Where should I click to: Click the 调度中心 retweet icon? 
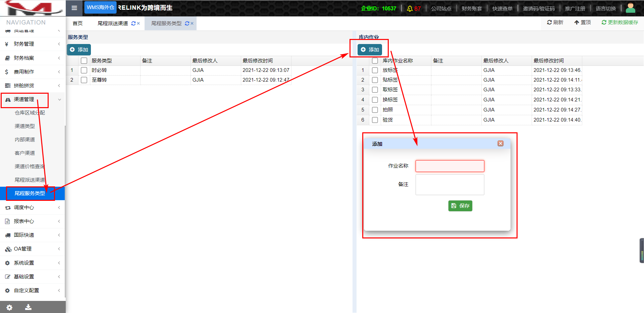(8, 208)
